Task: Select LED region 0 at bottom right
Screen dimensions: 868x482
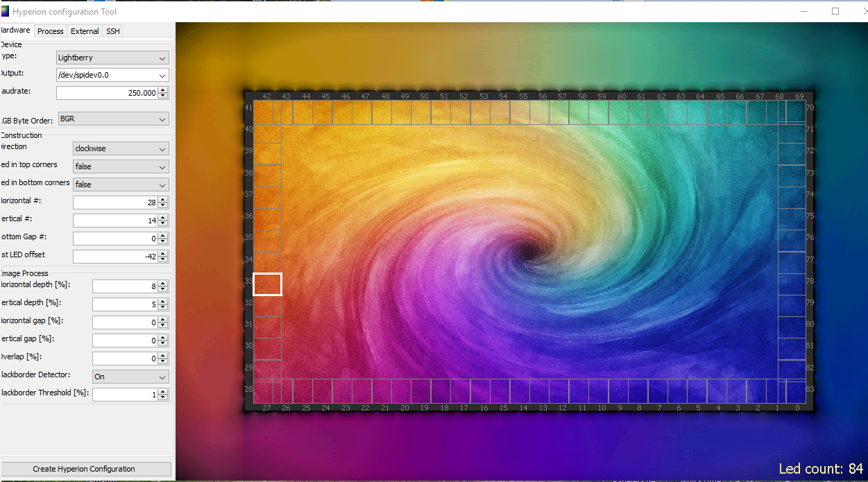Action: [x=796, y=391]
